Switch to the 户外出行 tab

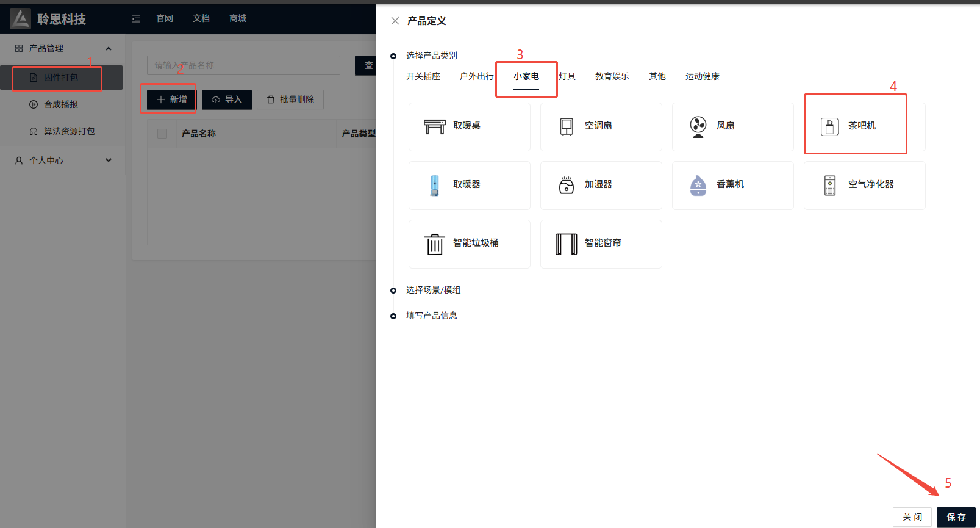coord(477,76)
